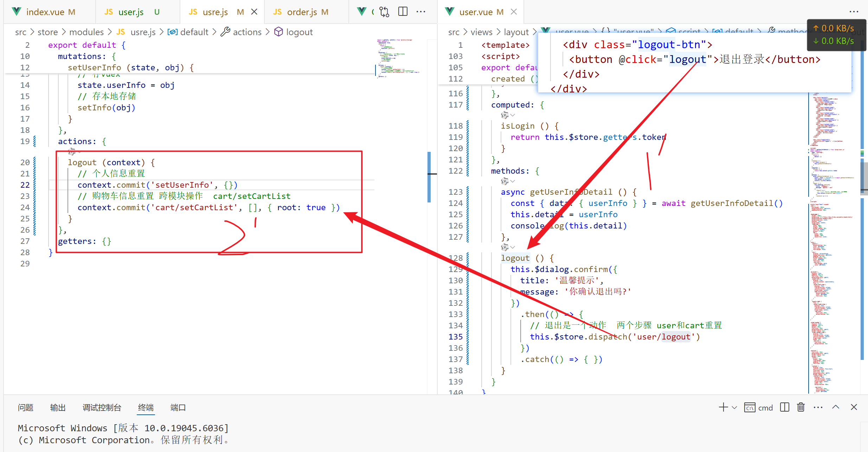Viewport: 868px width, 452px height.
Task: Open right editor group more actions menu
Action: pos(854,12)
